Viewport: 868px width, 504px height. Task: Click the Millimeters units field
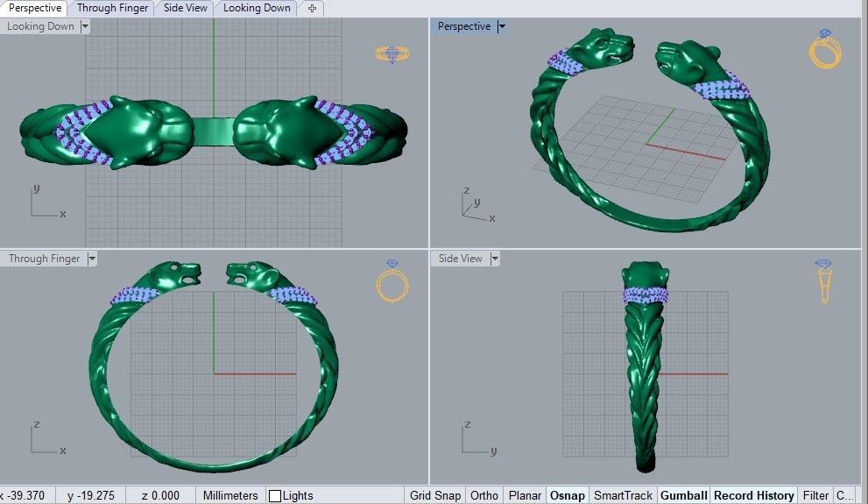[x=230, y=495]
